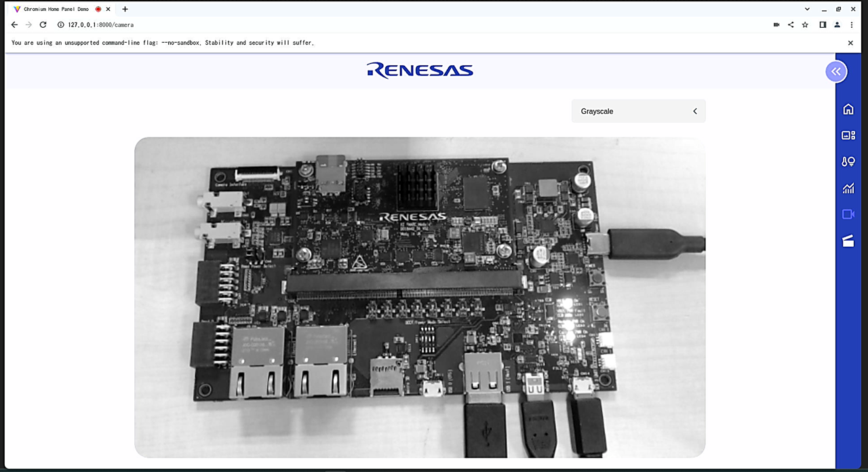Open the Home page from sidebar
The width and height of the screenshot is (868, 472).
pyautogui.click(x=848, y=109)
